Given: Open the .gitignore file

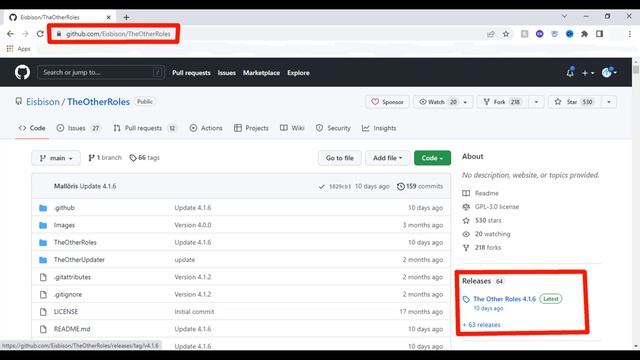Looking at the screenshot, I should point(68,294).
